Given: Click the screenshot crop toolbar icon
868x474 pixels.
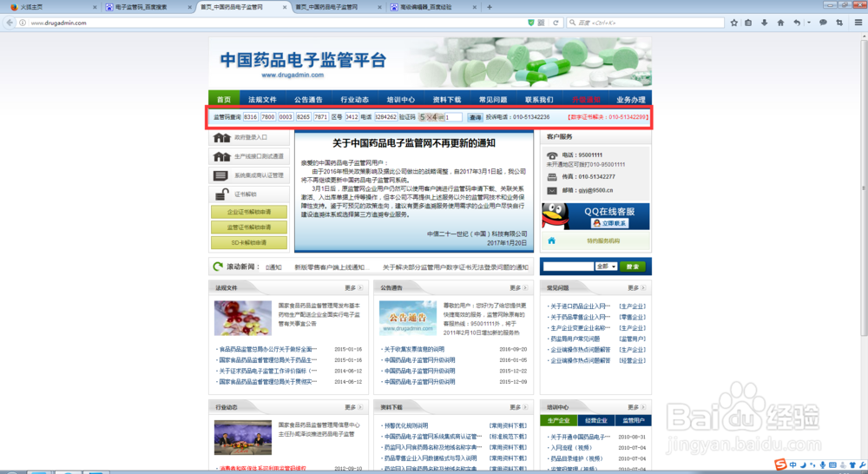Looking at the screenshot, I should 839,23.
